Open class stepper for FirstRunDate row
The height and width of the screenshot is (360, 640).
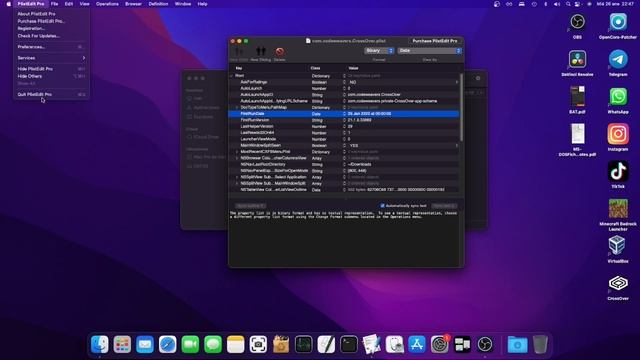(x=344, y=114)
